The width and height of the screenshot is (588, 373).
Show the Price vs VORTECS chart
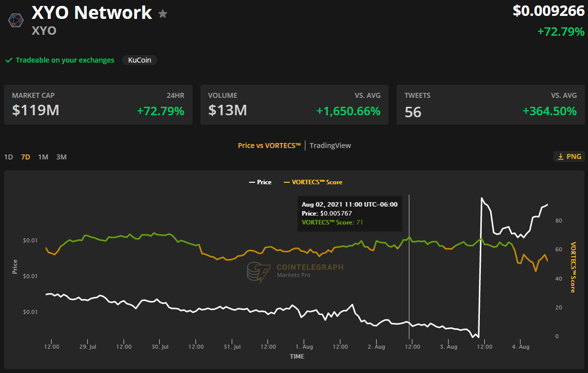269,146
